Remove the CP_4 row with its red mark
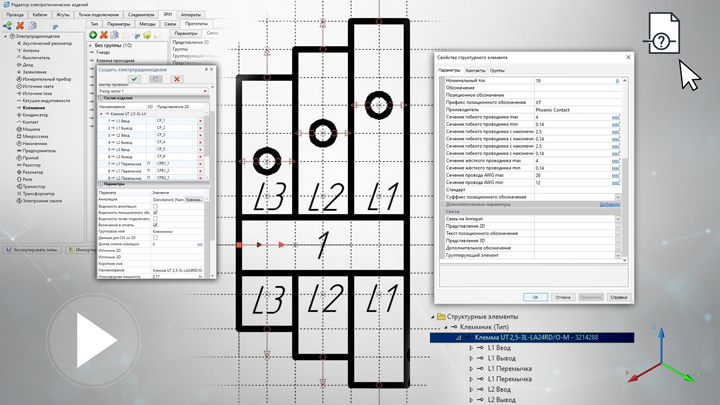This screenshot has width=720, height=405. (200, 142)
